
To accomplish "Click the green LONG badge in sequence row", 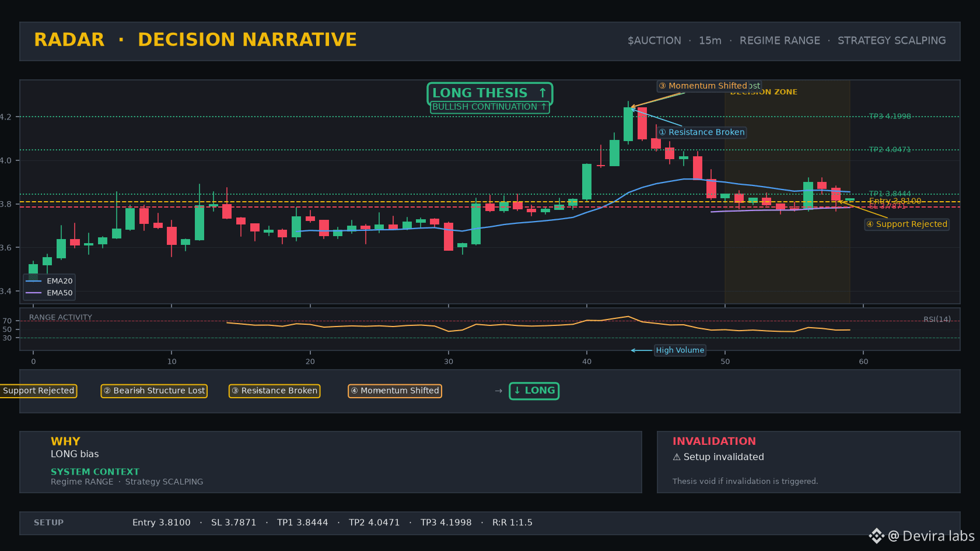I will click(x=534, y=391).
